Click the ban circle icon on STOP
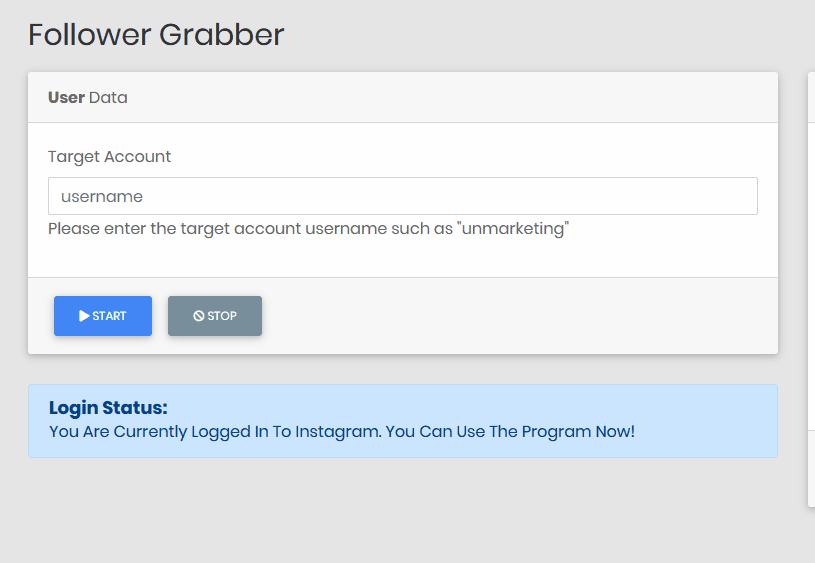 pyautogui.click(x=199, y=316)
